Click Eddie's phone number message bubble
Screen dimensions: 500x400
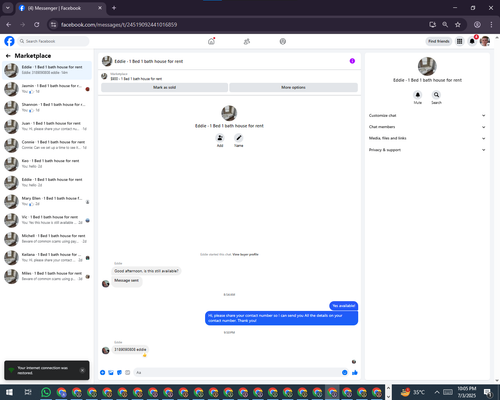coord(130,349)
